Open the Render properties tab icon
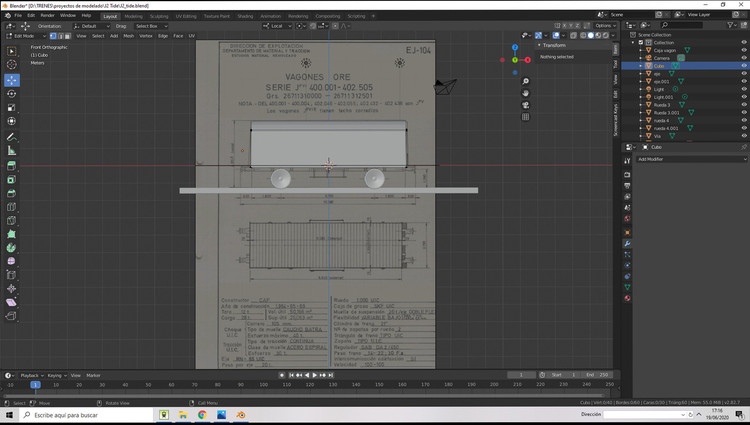Screen dimensions: 750x425 (627, 174)
